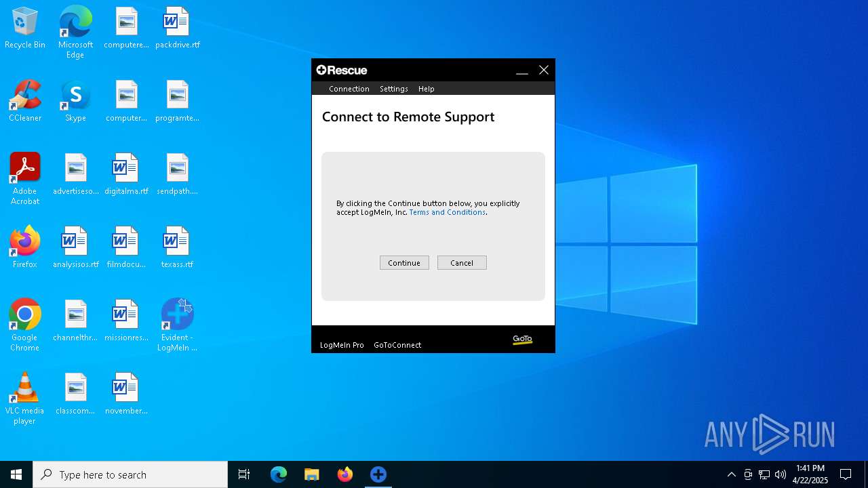
Task: Select the digitalma.rtf document icon
Action: 126,175
